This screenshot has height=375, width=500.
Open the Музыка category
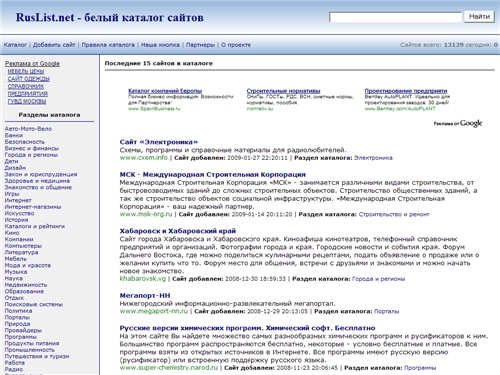pos(16,272)
